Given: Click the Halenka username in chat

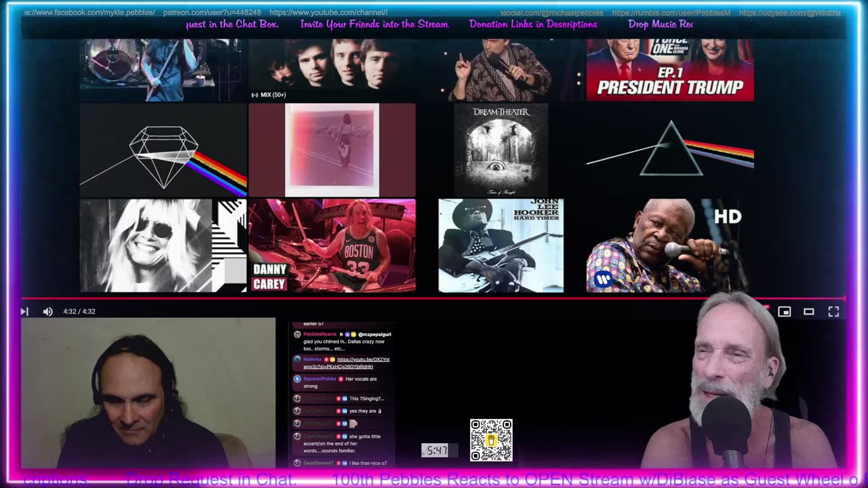Looking at the screenshot, I should (x=312, y=359).
